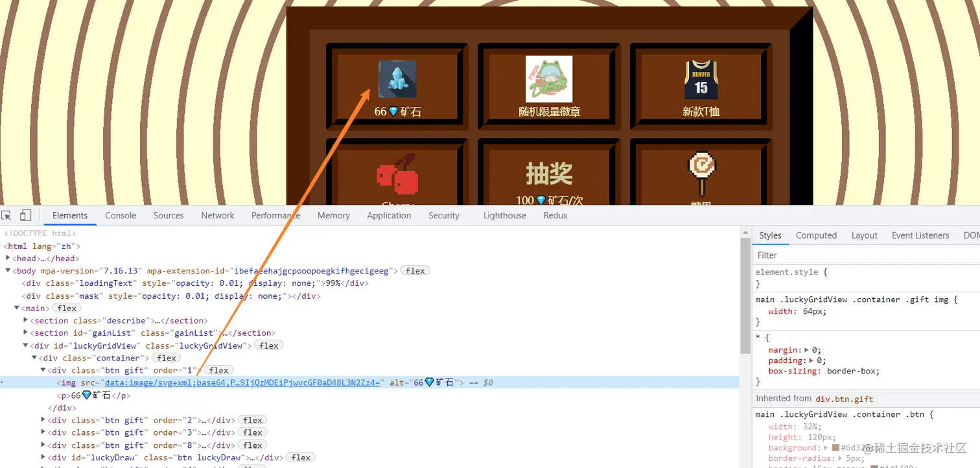The height and width of the screenshot is (468, 980).
Task: Click div.btn.gift inherited-from link
Action: pos(845,399)
